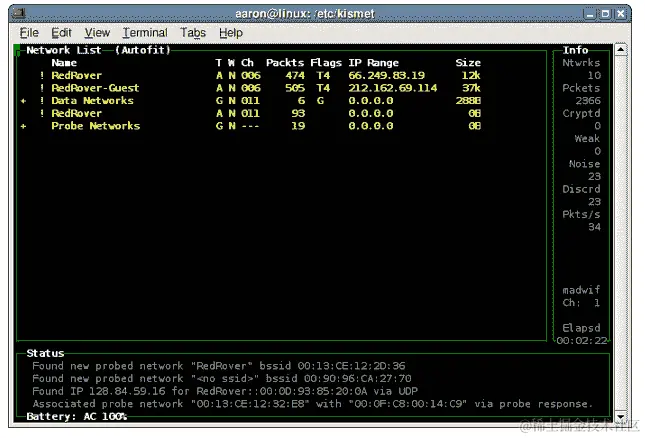Select the Data Networks row name
This screenshot has height=438, width=645.
pos(92,101)
